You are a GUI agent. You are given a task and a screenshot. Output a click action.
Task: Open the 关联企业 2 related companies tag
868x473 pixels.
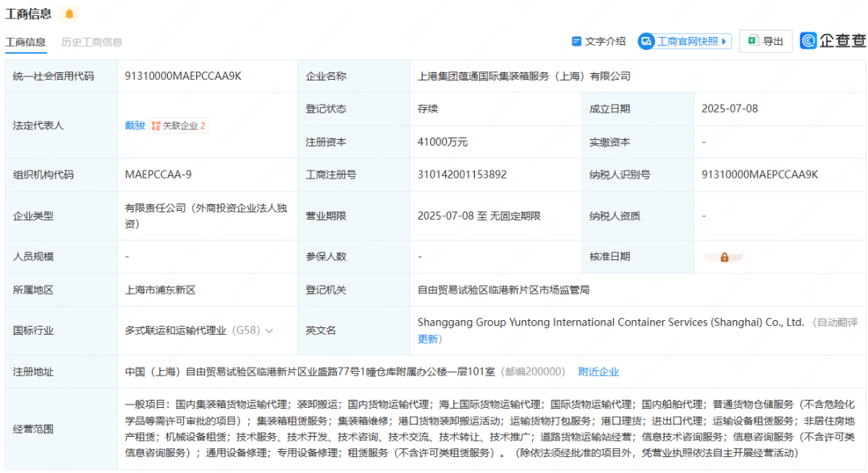click(178, 125)
